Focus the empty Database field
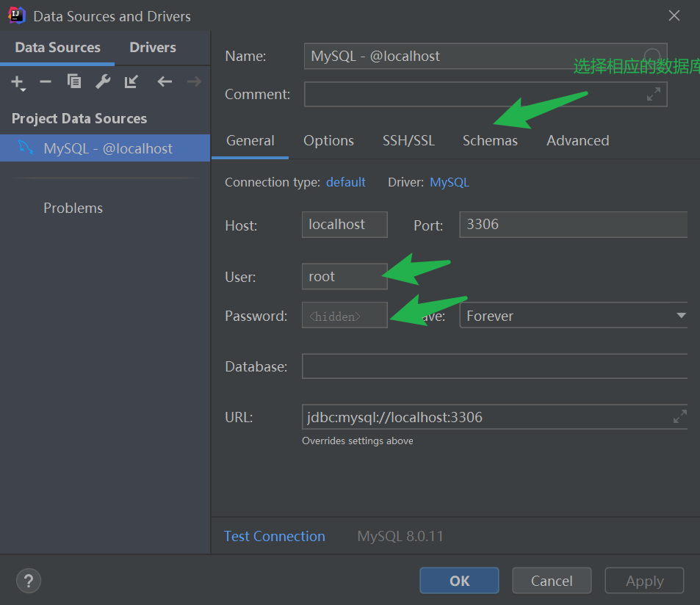This screenshot has width=700, height=605. [494, 366]
